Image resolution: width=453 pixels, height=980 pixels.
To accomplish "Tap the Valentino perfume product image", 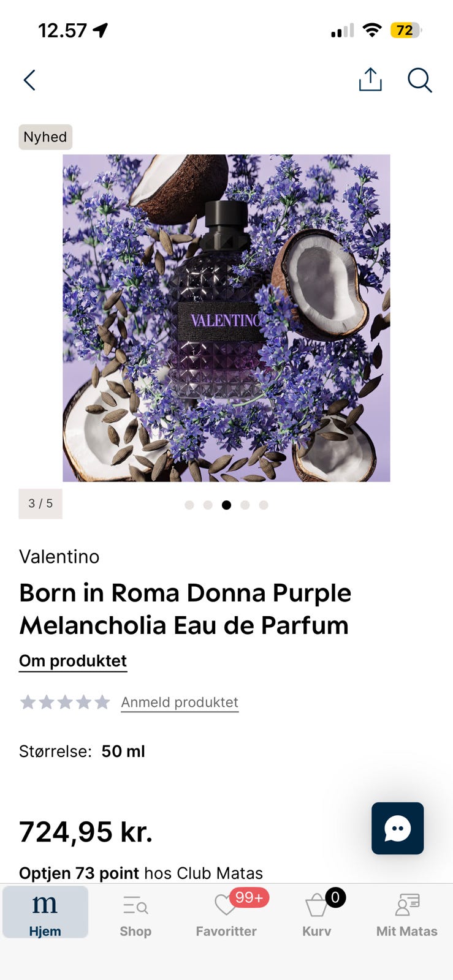I will 226,318.
